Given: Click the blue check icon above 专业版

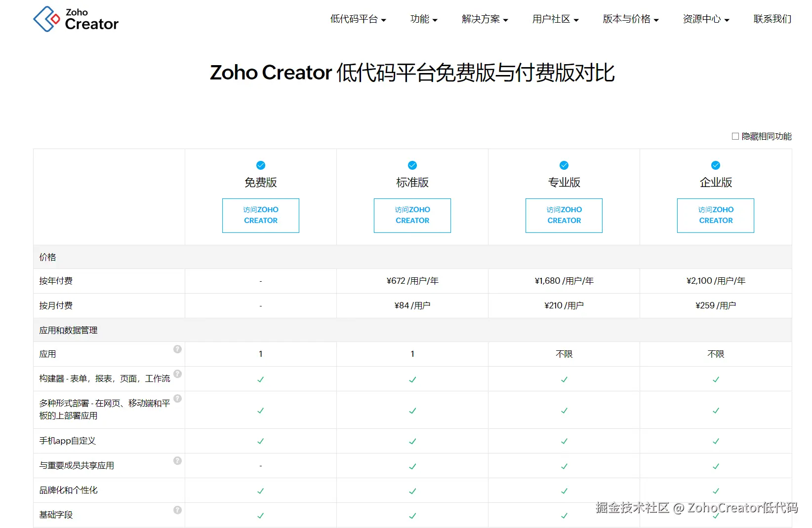Looking at the screenshot, I should point(564,165).
